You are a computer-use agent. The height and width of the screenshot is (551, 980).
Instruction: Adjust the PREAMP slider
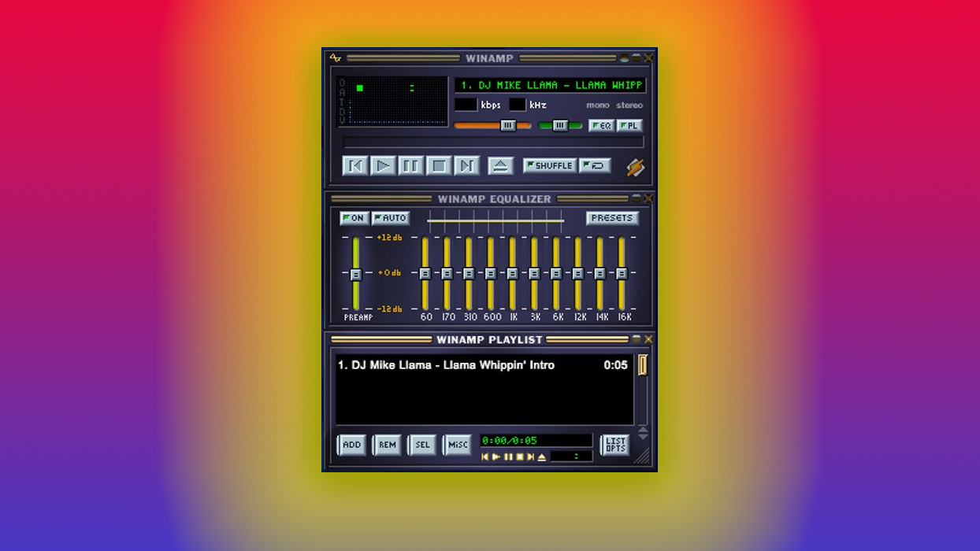(x=356, y=273)
